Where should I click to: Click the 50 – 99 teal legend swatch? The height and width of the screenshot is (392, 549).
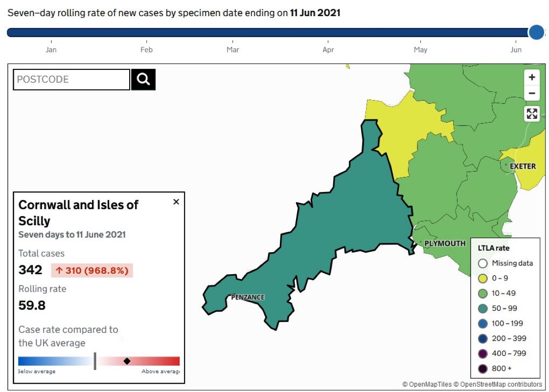483,308
